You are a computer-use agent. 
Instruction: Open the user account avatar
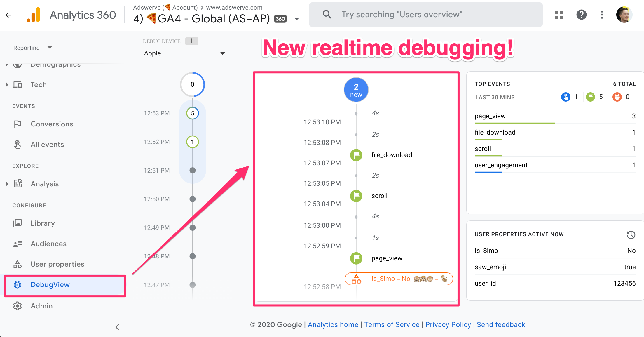tap(624, 15)
